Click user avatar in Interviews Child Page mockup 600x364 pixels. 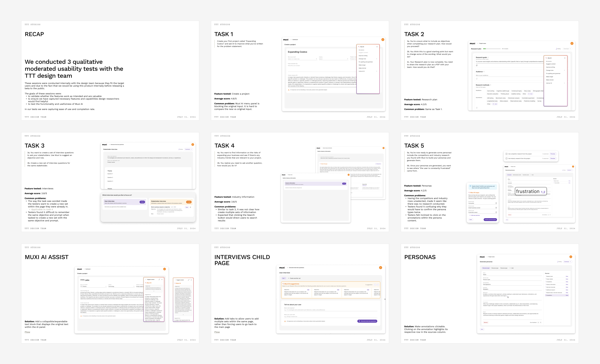pos(380,268)
